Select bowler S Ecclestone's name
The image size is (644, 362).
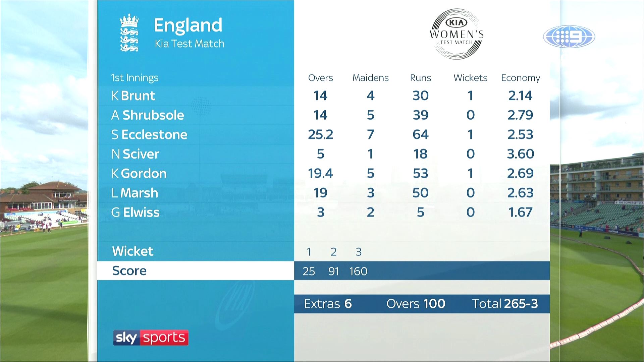tap(149, 135)
